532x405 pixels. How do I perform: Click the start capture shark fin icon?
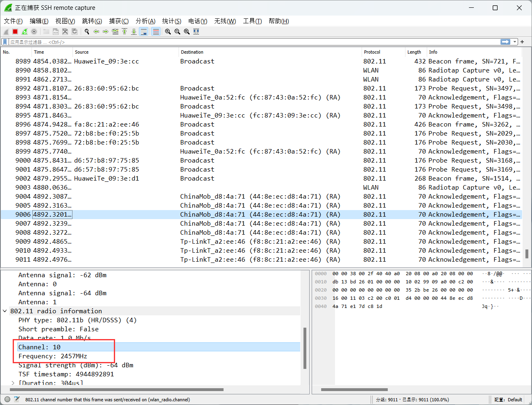pyautogui.click(x=6, y=32)
